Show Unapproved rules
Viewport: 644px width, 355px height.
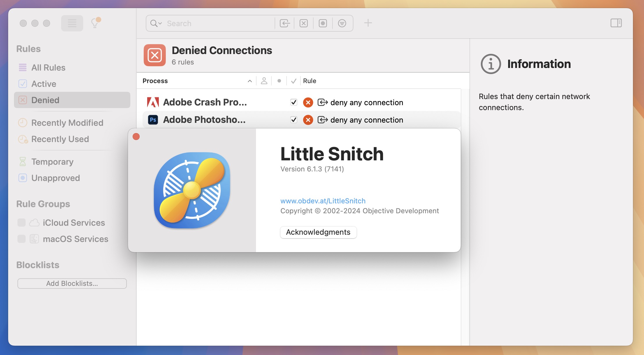pyautogui.click(x=72, y=178)
